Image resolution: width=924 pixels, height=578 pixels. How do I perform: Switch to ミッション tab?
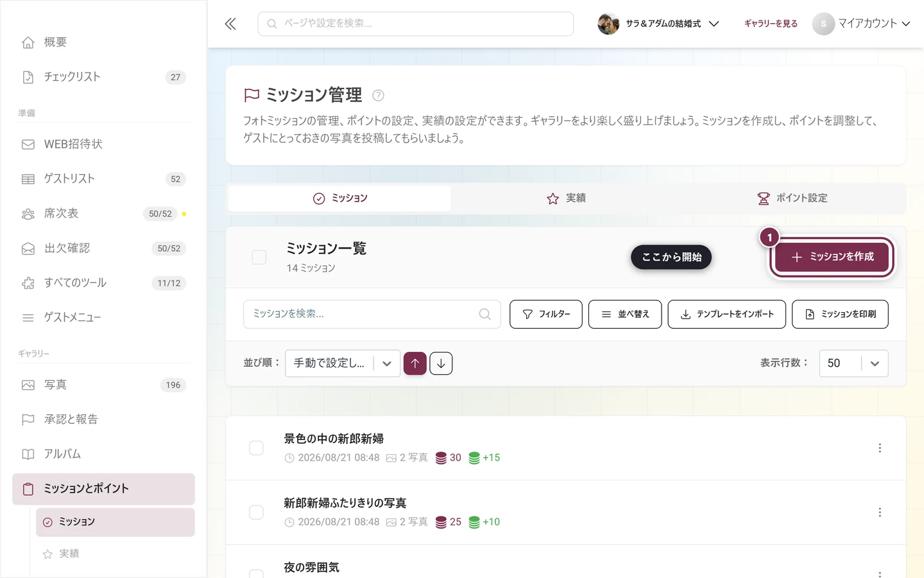(x=339, y=198)
